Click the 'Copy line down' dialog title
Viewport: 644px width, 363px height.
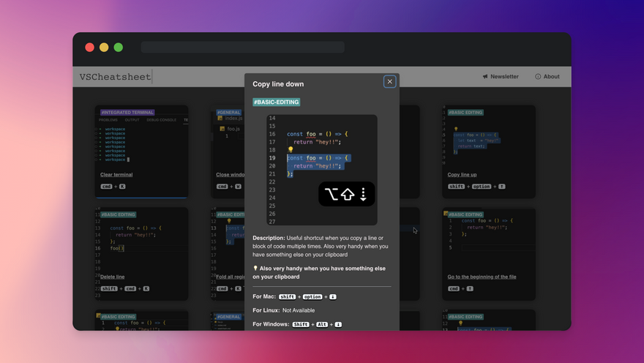point(278,83)
